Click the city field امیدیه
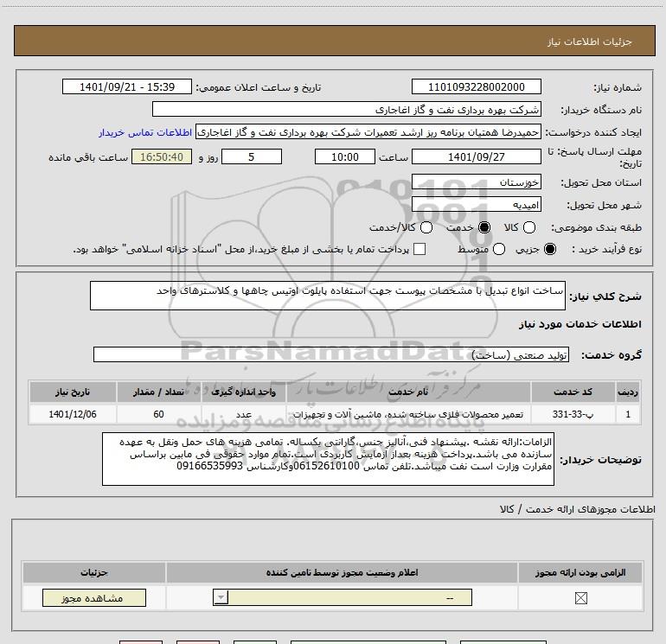666x644 pixels. pyautogui.click(x=476, y=205)
